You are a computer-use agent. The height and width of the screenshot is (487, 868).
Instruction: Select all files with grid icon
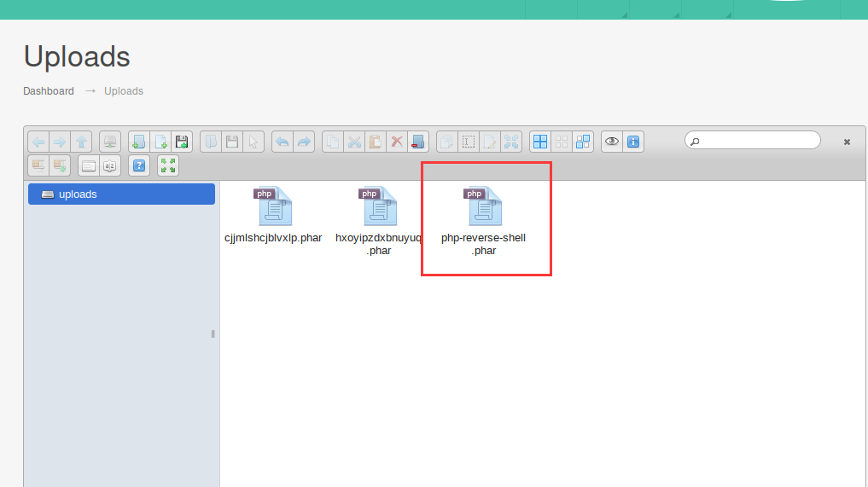coord(540,142)
